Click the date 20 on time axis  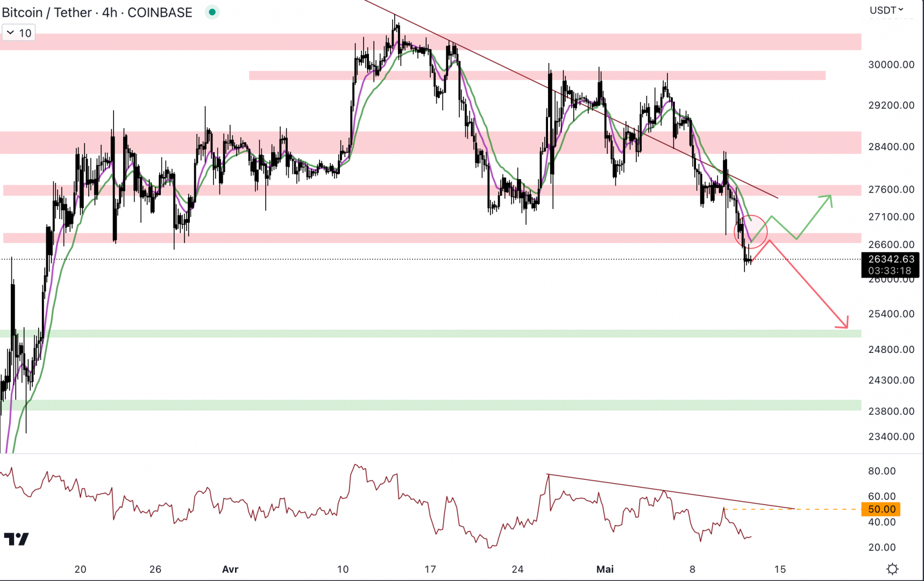(x=80, y=569)
